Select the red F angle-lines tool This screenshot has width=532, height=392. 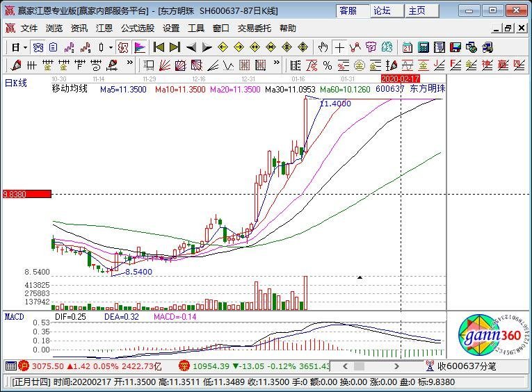click(455, 65)
